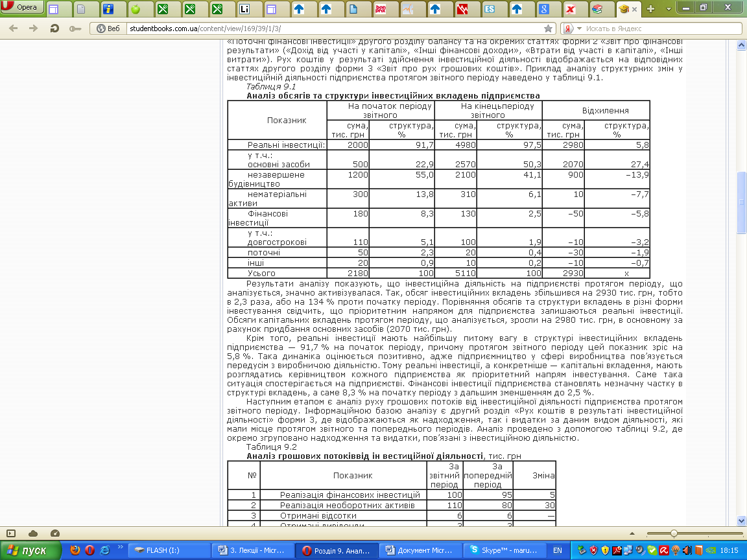Viewport: 747px width, 560px height.
Task: Open the Windows пуск Start menu
Action: click(x=30, y=550)
